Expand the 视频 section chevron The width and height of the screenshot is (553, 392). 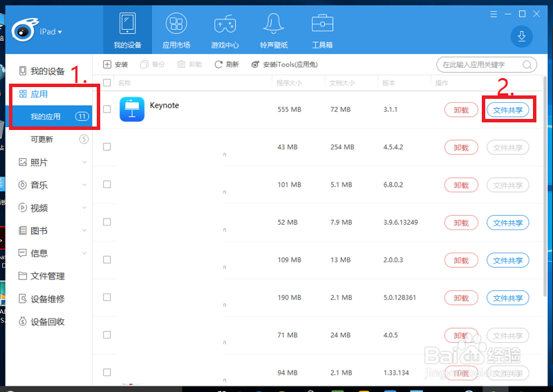coord(84,208)
